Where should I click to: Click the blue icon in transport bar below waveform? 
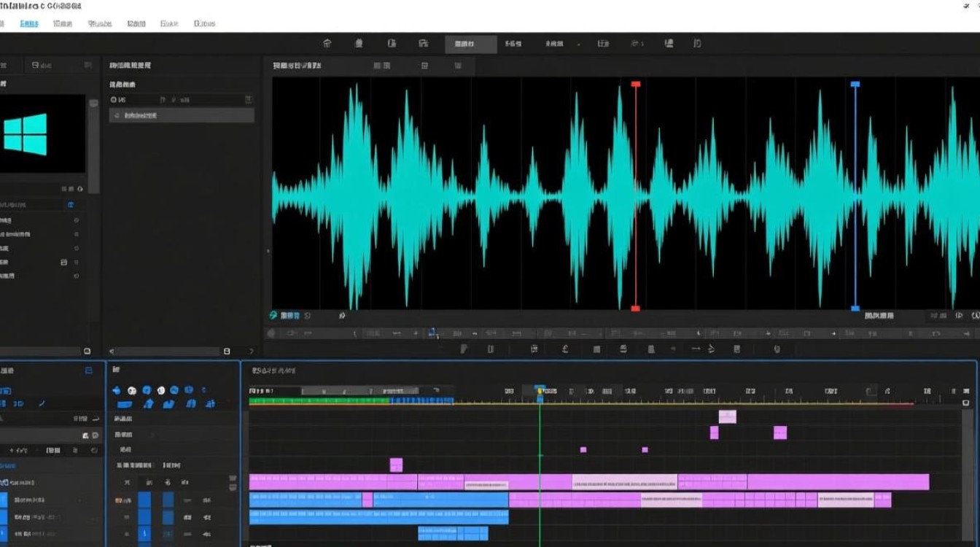point(433,333)
